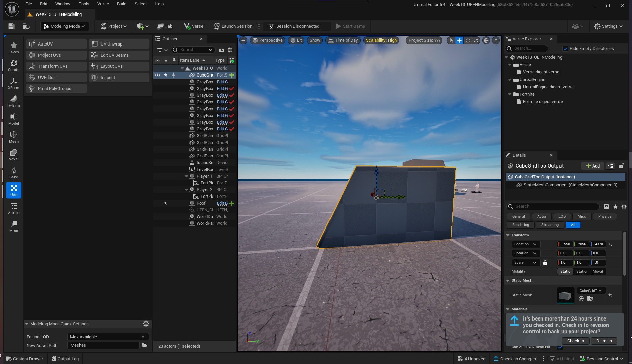Open the Location type dropdown

(525, 244)
